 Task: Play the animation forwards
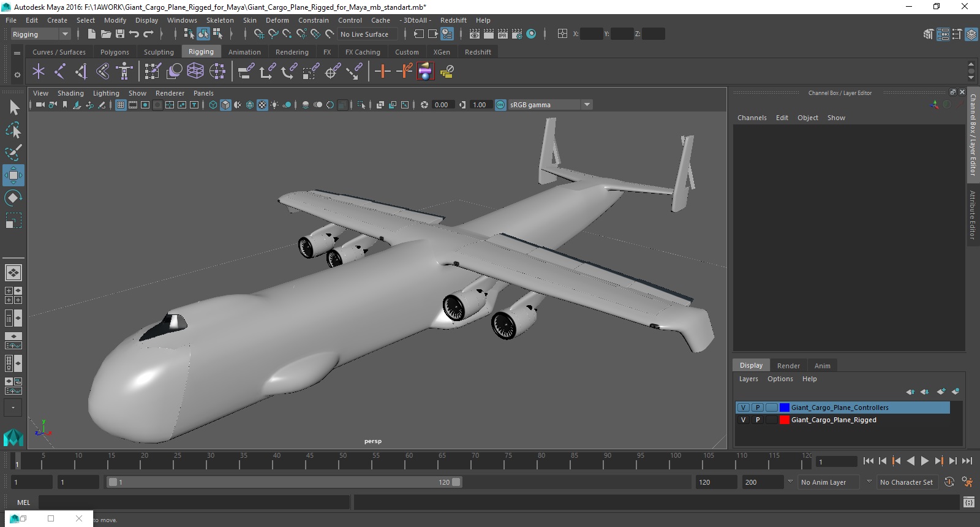(x=925, y=461)
